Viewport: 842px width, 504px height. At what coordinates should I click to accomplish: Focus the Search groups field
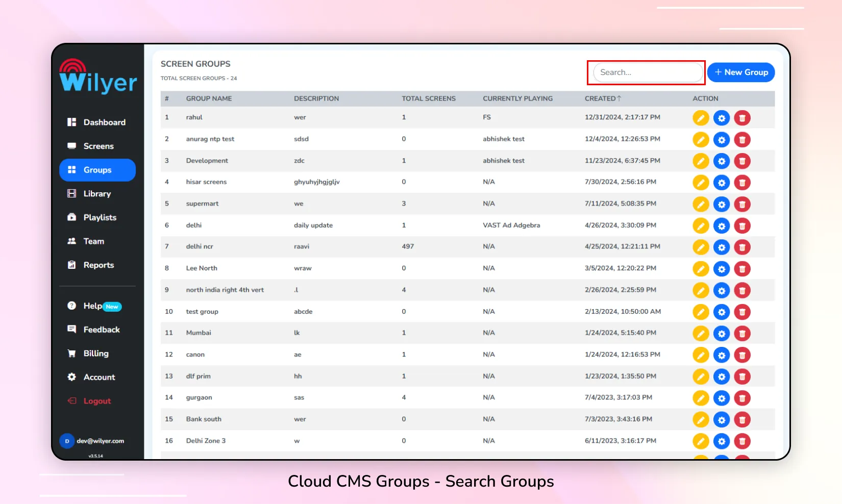coord(647,72)
